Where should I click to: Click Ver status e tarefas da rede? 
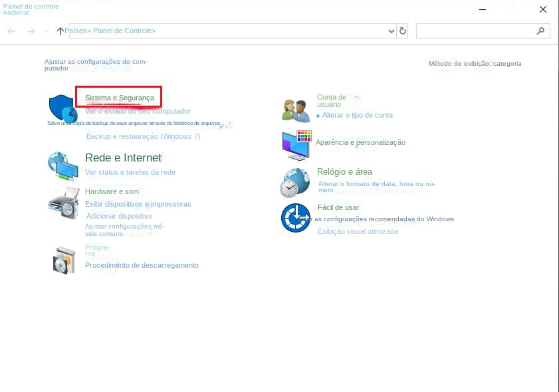tap(130, 172)
